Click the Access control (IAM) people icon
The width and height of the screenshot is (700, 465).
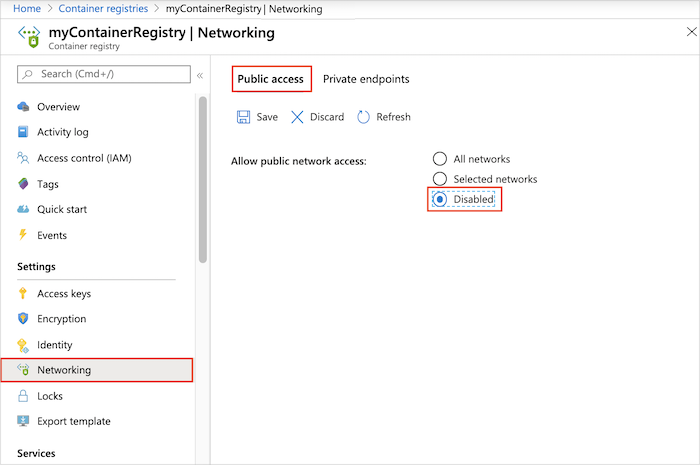click(x=24, y=158)
